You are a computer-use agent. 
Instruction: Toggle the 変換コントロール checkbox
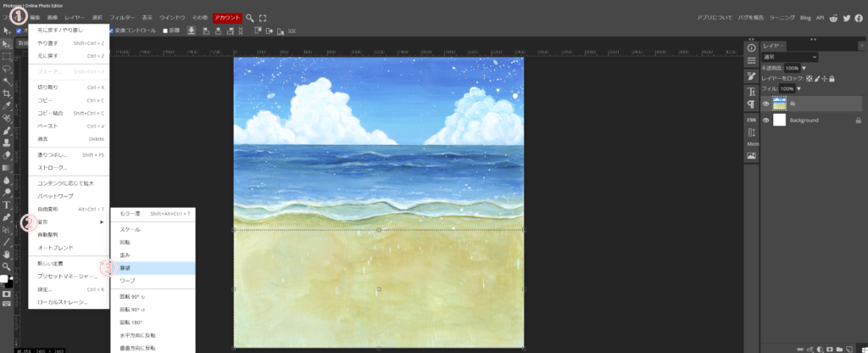tap(111, 31)
